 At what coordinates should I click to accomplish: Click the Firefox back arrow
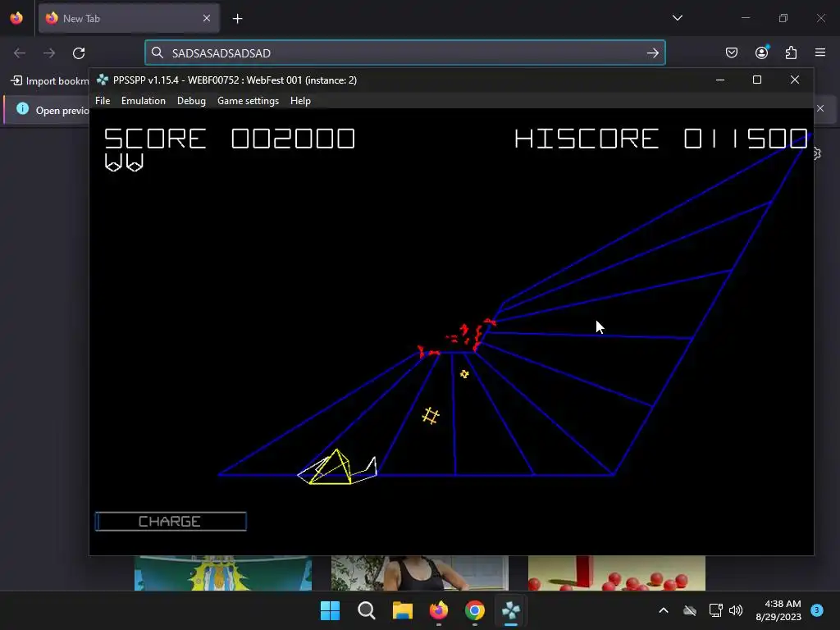click(x=20, y=53)
